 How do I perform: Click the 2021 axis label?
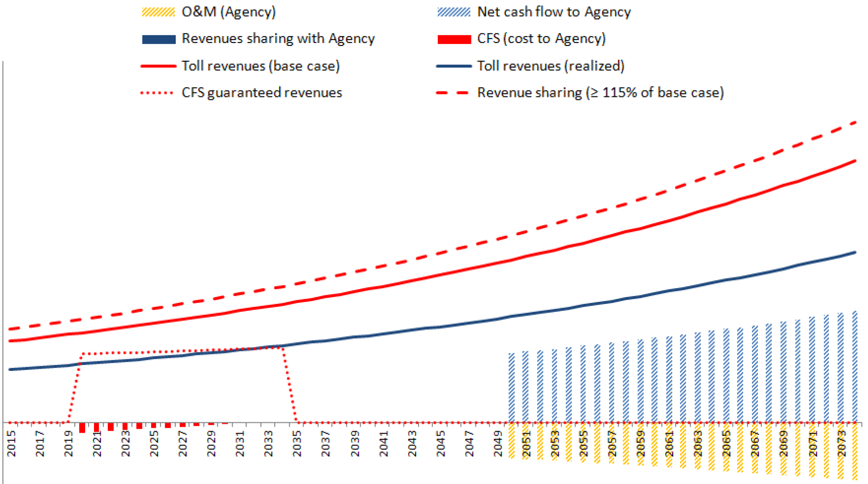pyautogui.click(x=97, y=443)
